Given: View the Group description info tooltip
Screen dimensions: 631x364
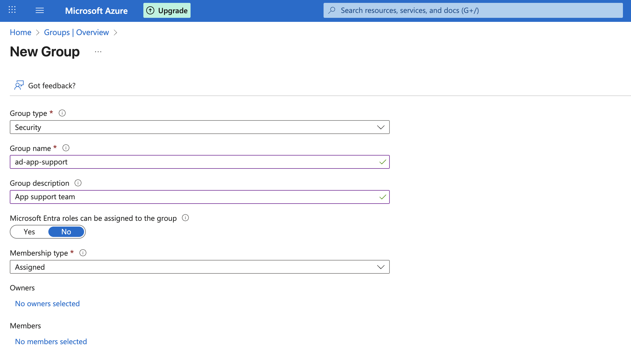Looking at the screenshot, I should point(78,183).
